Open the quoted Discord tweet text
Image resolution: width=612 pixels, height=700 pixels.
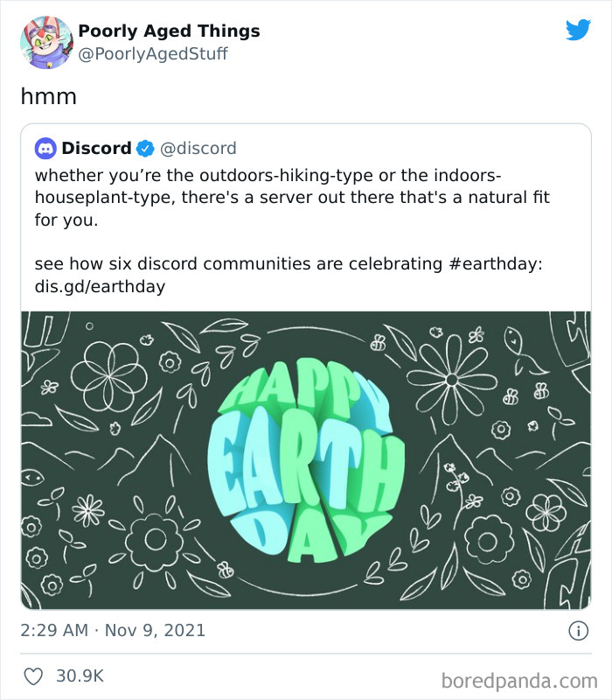point(292,197)
